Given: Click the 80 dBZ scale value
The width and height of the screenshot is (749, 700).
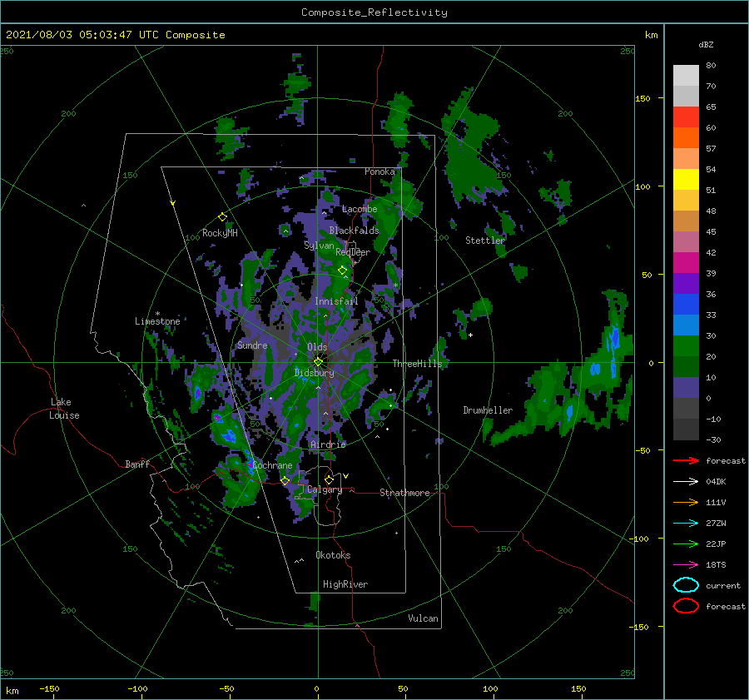Looking at the screenshot, I should pos(711,66).
